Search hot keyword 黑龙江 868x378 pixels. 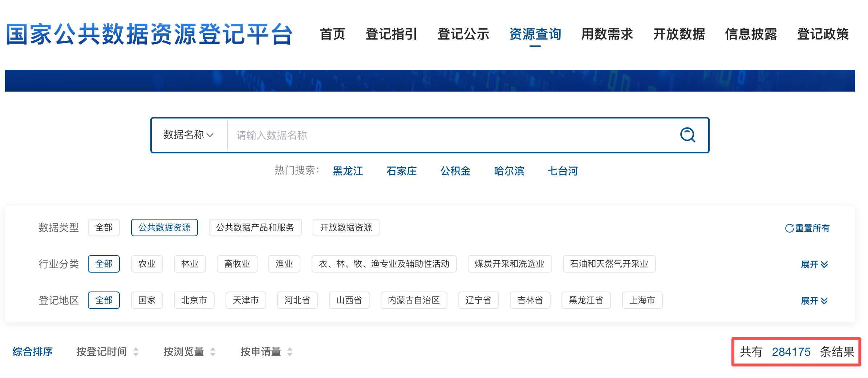[x=348, y=171]
